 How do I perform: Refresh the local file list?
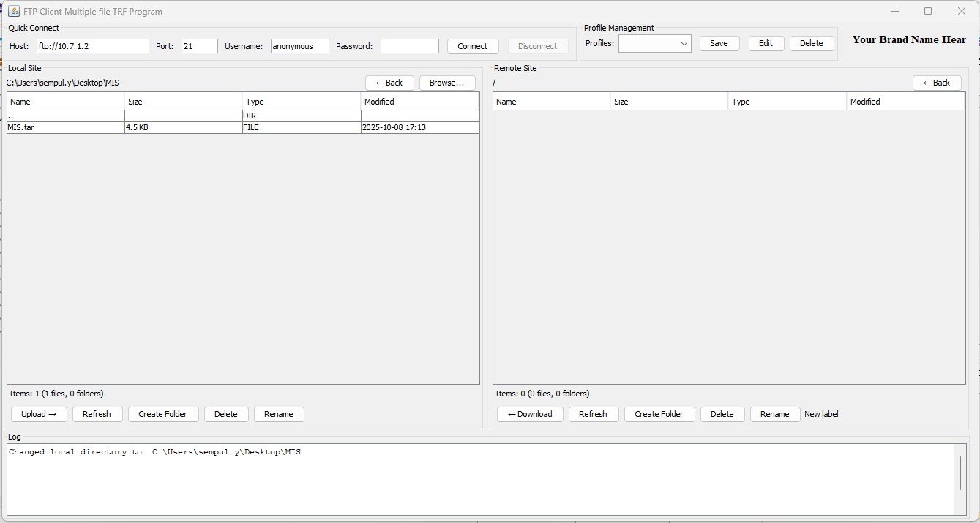pos(97,414)
